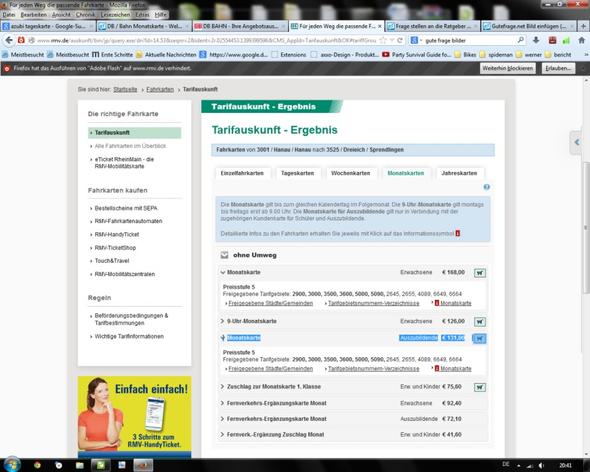
Task: Click the volume icon in the system tray
Action: [x=542, y=466]
